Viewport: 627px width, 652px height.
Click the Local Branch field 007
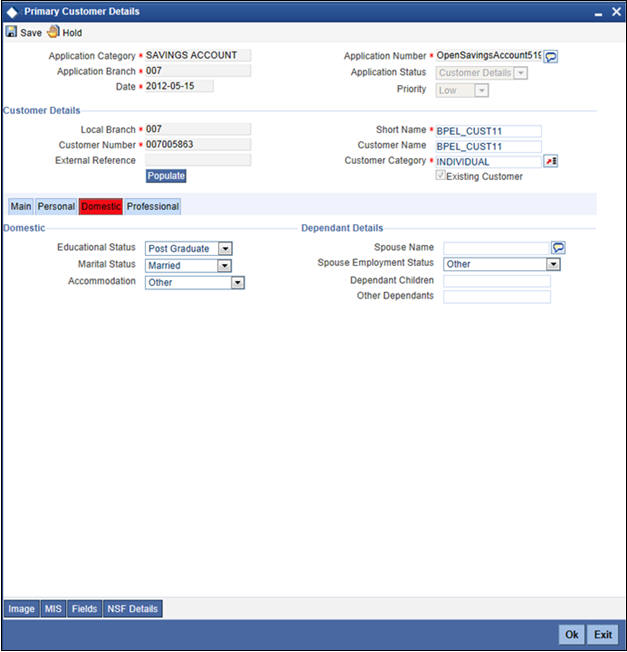198,129
